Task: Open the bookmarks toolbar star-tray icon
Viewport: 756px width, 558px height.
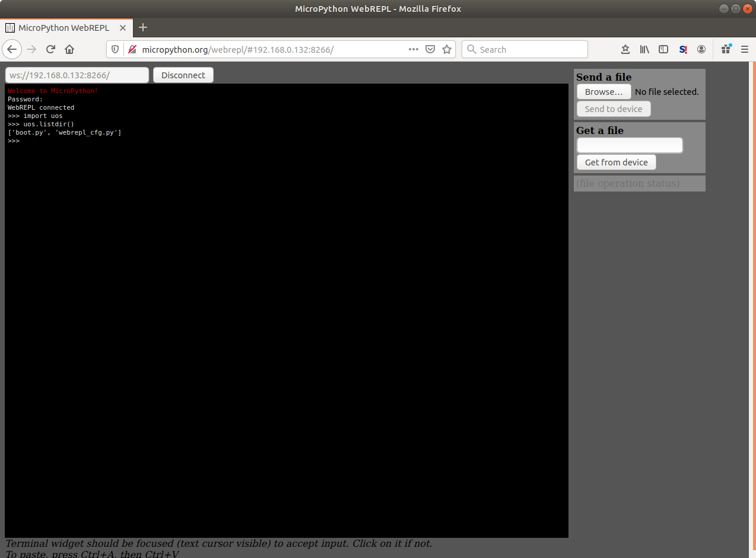Action: point(625,49)
